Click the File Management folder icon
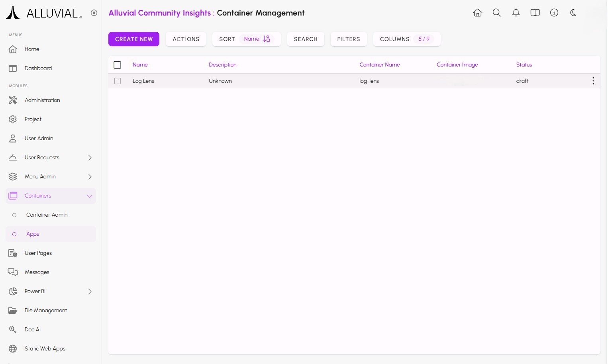The width and height of the screenshot is (608, 364). (13, 311)
